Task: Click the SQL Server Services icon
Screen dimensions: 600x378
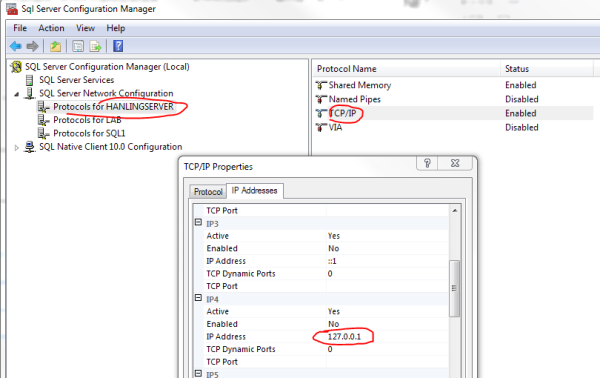Action: [29, 80]
